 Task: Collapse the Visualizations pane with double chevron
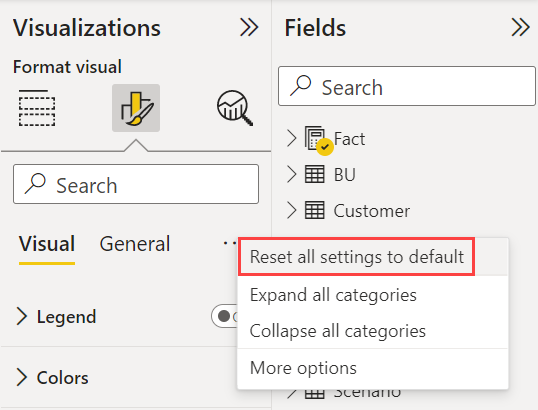(249, 27)
